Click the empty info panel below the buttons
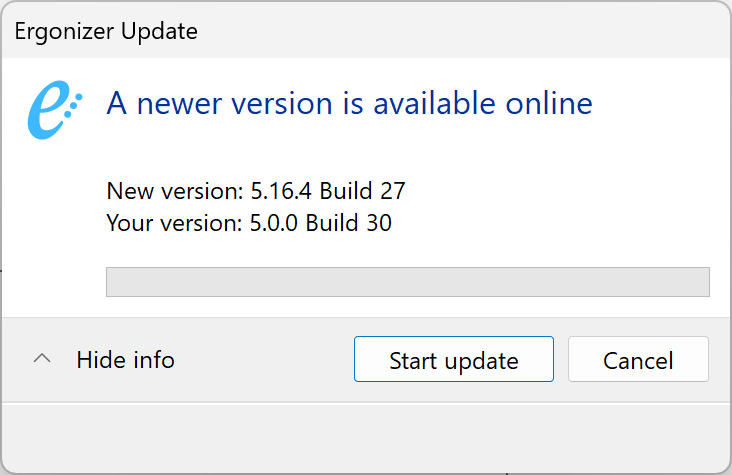The width and height of the screenshot is (732, 475). [x=366, y=438]
